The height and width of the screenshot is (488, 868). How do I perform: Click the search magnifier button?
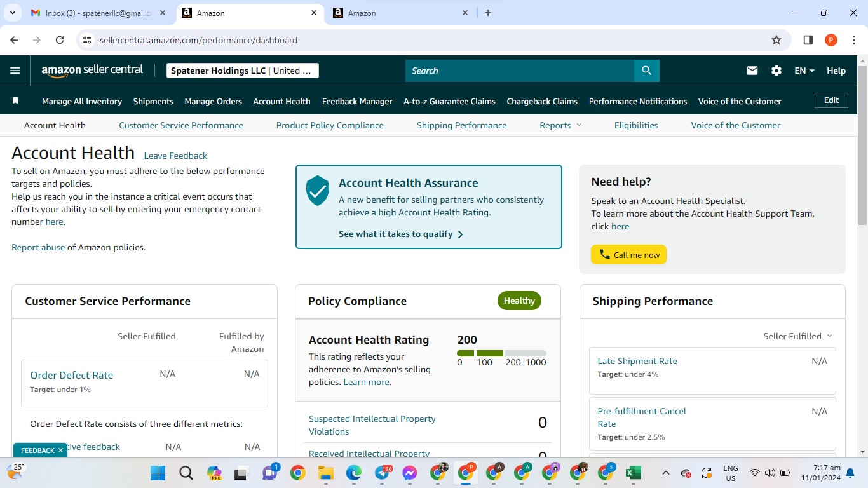(647, 71)
